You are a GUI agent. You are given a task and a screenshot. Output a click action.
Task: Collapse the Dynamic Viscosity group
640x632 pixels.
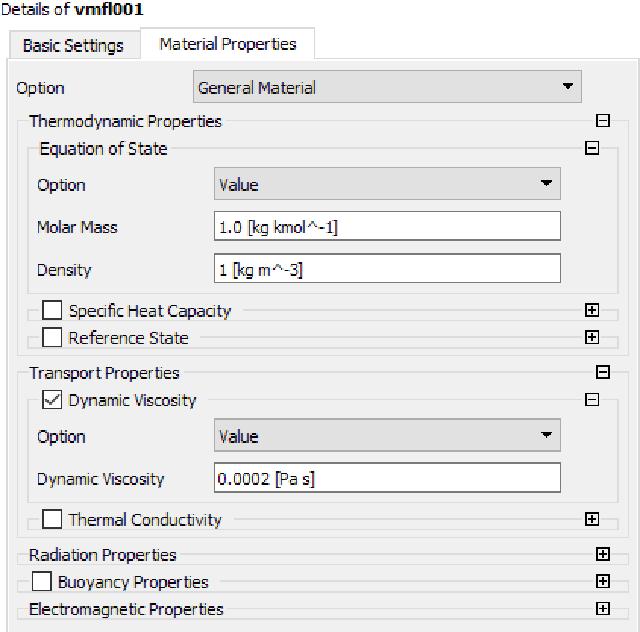coord(592,399)
